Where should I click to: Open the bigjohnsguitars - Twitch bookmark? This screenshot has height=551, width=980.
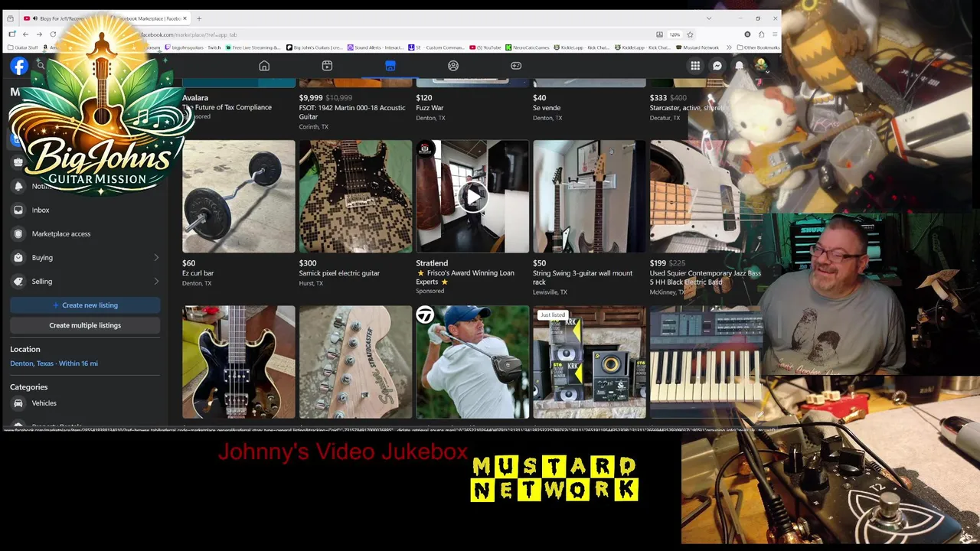tap(193, 47)
